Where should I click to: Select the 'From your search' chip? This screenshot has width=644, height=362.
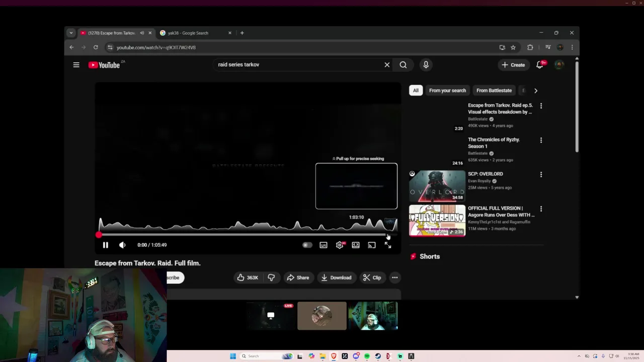[447, 90]
